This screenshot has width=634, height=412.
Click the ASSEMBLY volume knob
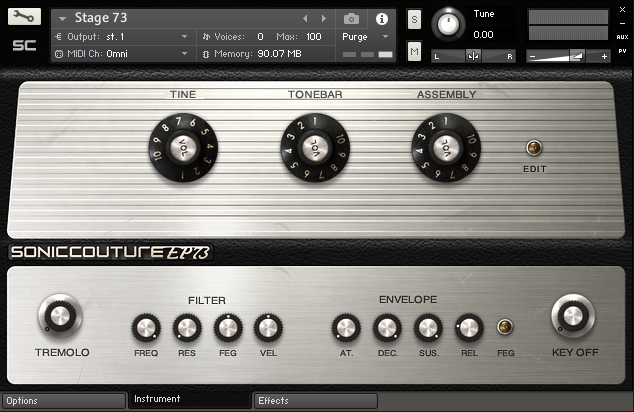point(446,148)
